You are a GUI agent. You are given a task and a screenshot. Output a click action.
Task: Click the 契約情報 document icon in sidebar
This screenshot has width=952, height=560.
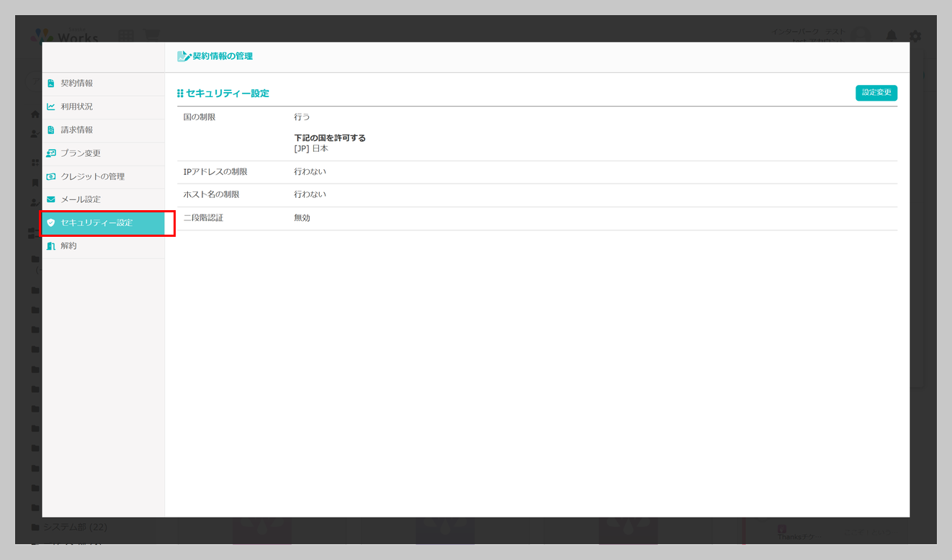click(51, 83)
